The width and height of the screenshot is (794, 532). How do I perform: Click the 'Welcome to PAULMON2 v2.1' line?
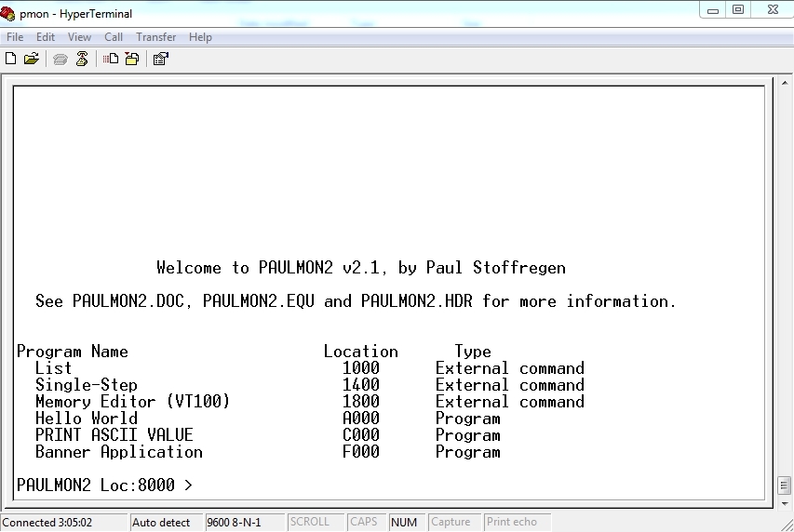[x=361, y=268]
